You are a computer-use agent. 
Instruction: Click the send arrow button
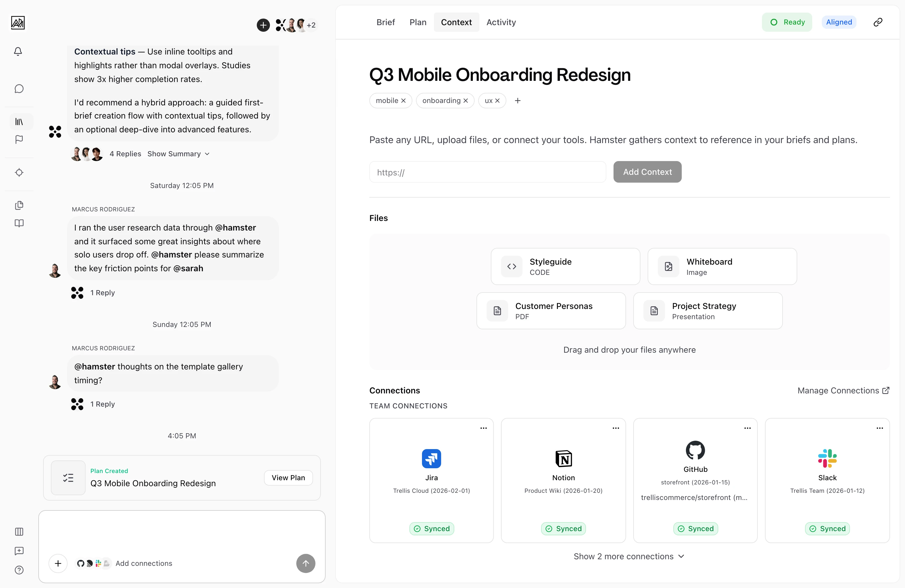click(305, 563)
